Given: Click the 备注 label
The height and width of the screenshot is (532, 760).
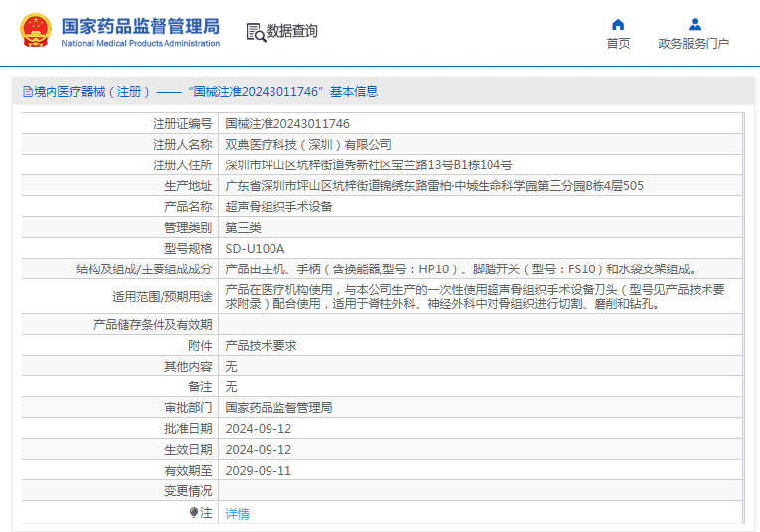Looking at the screenshot, I should (x=201, y=387).
